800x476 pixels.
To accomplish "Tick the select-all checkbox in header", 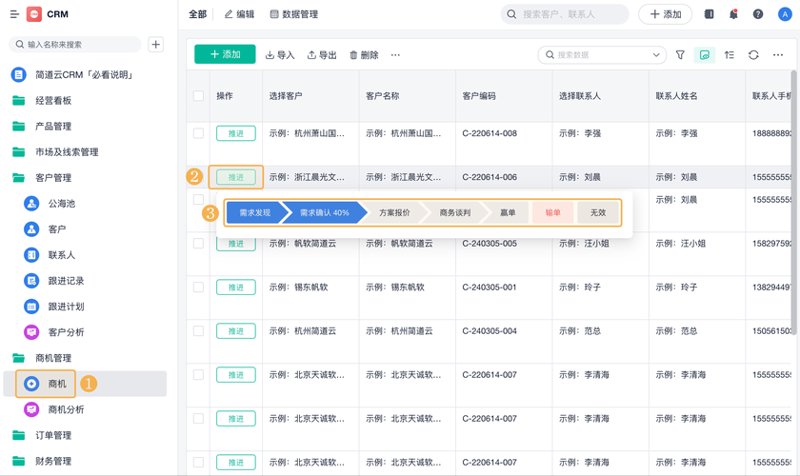I will [198, 96].
